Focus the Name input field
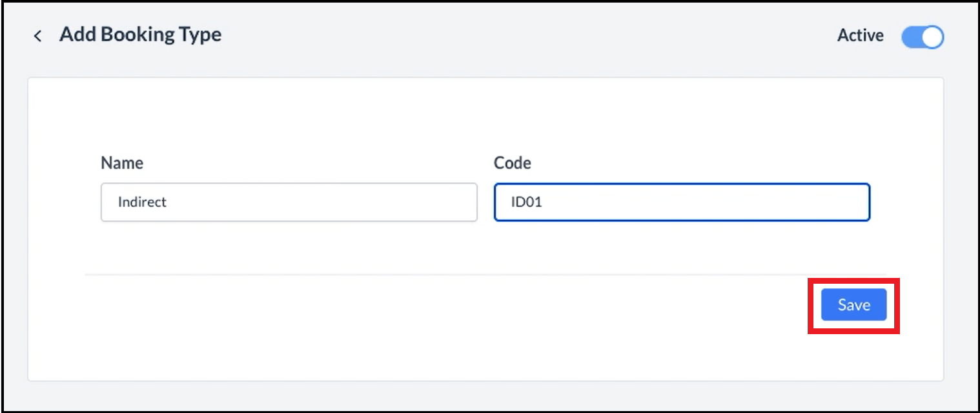 [289, 202]
